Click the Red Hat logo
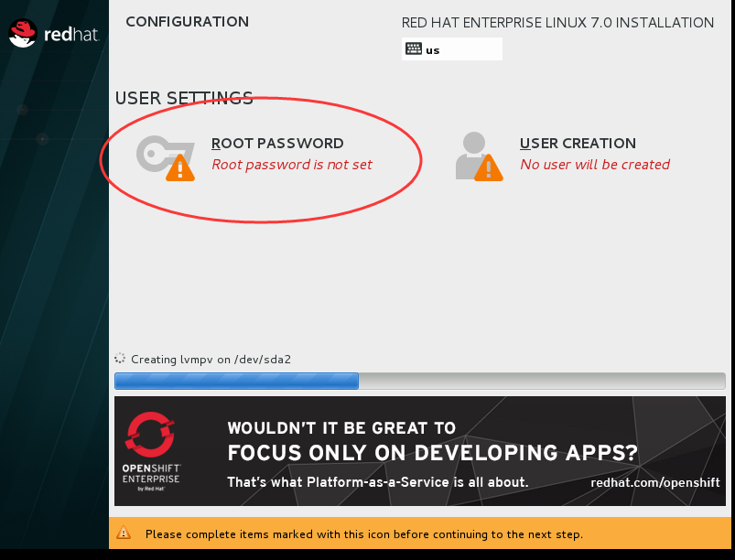Image resolution: width=735 pixels, height=560 pixels. click(x=54, y=33)
